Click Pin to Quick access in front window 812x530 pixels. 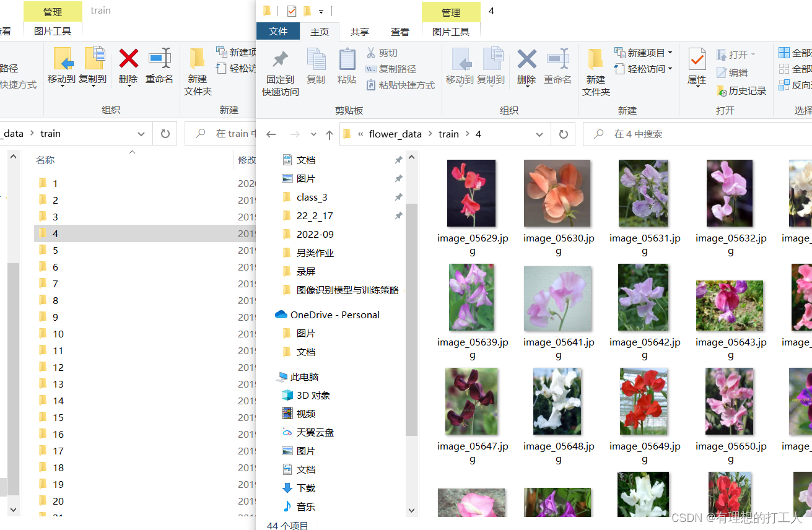click(x=281, y=73)
